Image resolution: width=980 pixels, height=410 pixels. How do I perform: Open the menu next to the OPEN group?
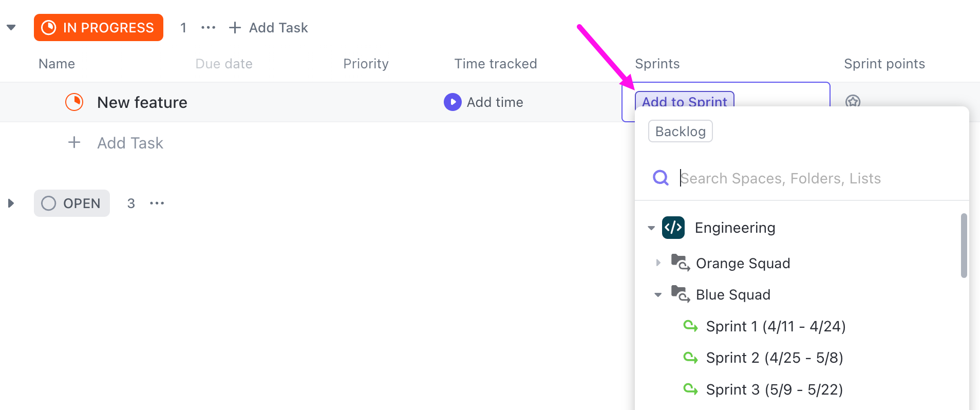tap(157, 203)
